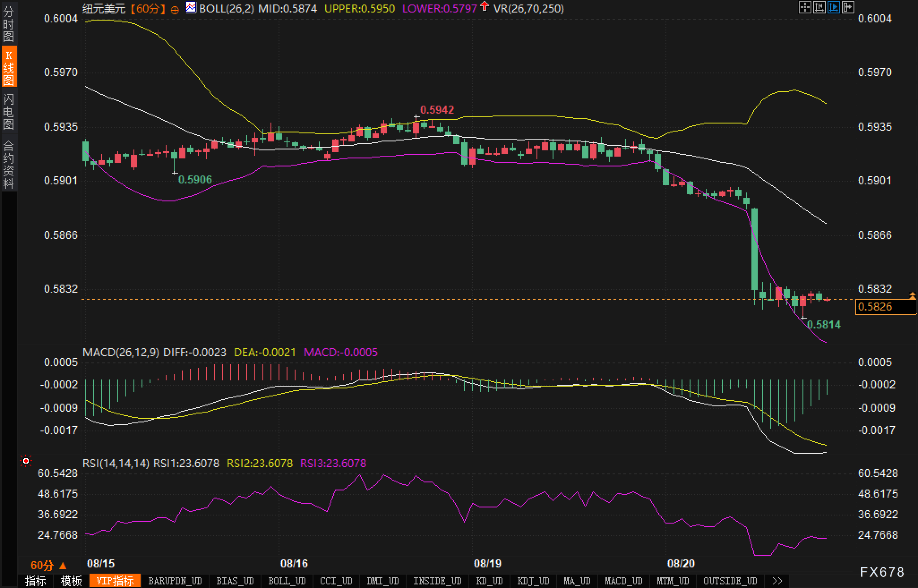918x588 pixels.
Task: Open the 闪电图 sidebar tab
Action: pos(9,111)
